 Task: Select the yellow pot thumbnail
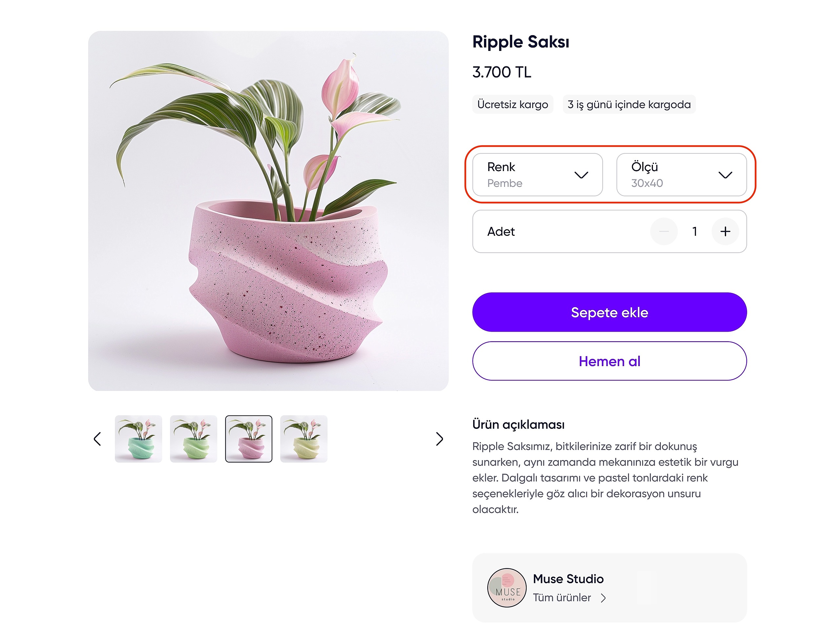coord(304,439)
